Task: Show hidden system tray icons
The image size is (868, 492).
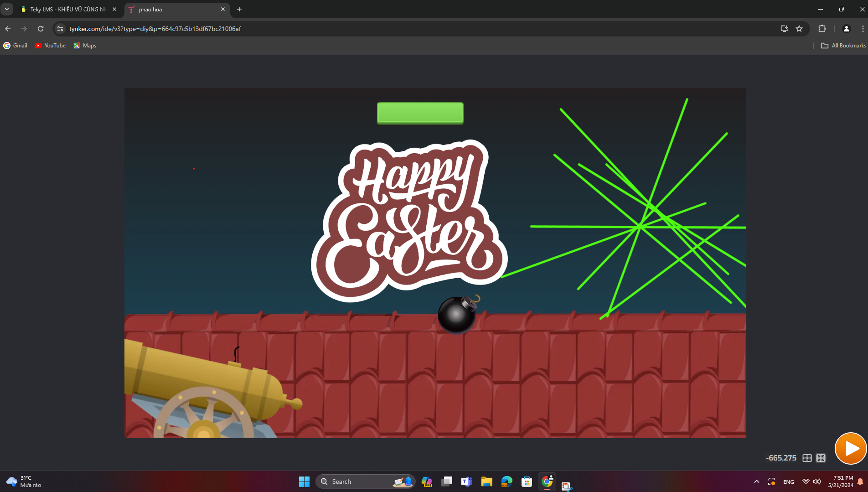Action: [x=757, y=482]
